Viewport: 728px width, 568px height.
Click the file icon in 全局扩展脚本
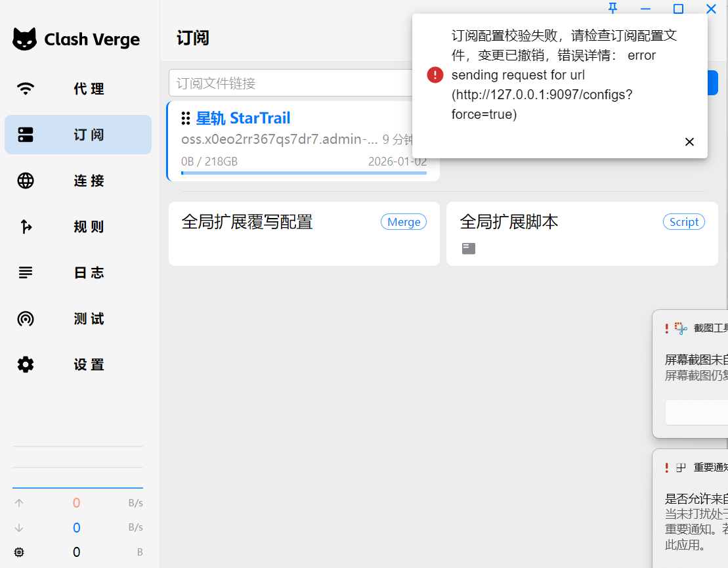[468, 248]
